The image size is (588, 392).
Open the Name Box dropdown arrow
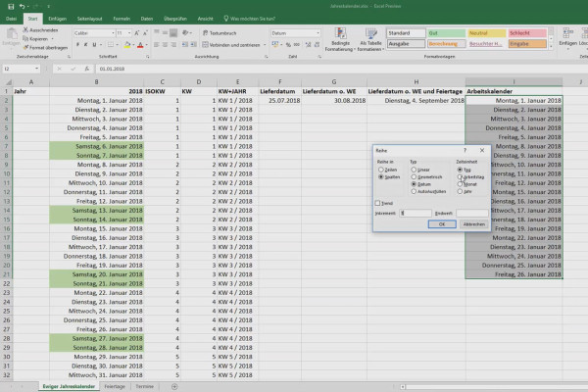pyautogui.click(x=37, y=69)
